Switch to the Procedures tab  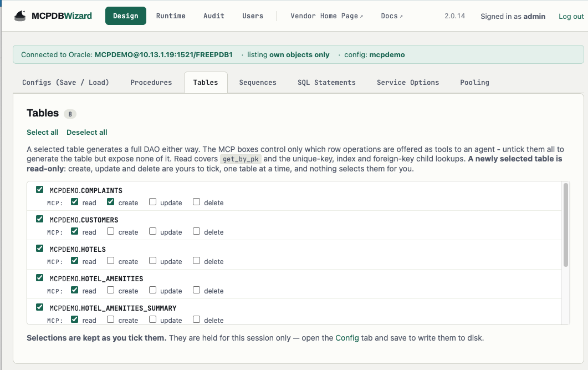[x=151, y=82]
